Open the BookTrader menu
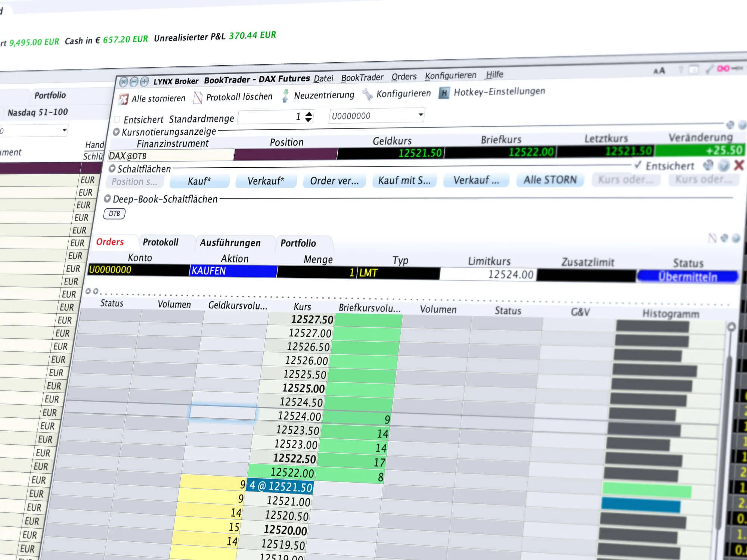 [362, 78]
